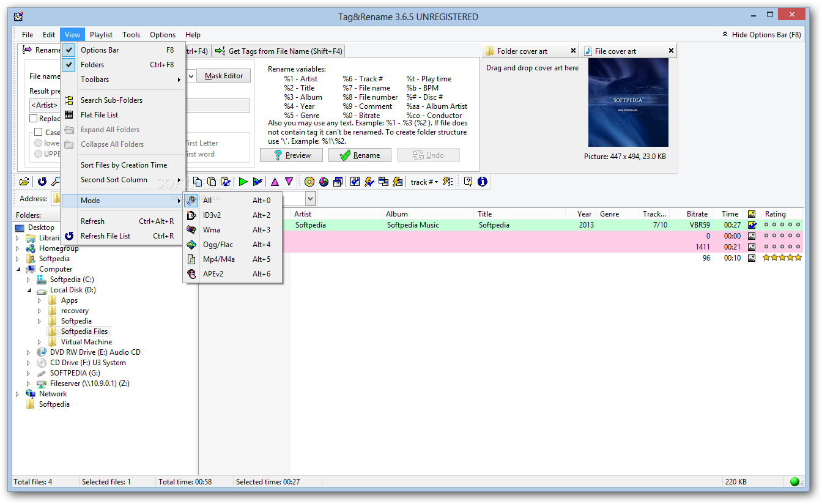
Task: Open the Toolbars submenu
Action: click(123, 80)
